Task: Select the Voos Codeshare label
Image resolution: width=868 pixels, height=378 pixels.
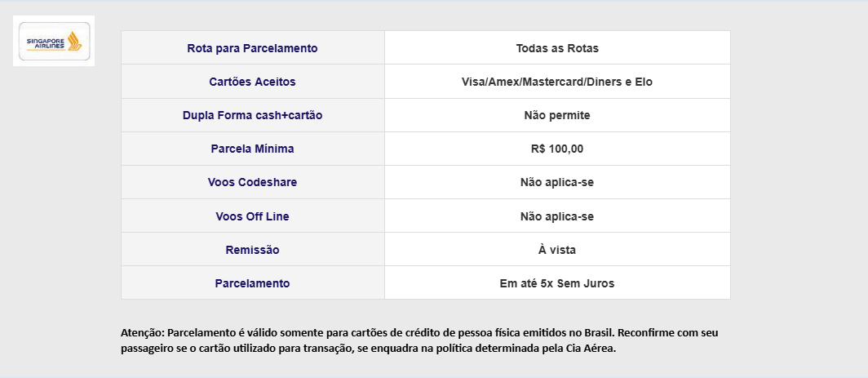Action: tap(252, 182)
